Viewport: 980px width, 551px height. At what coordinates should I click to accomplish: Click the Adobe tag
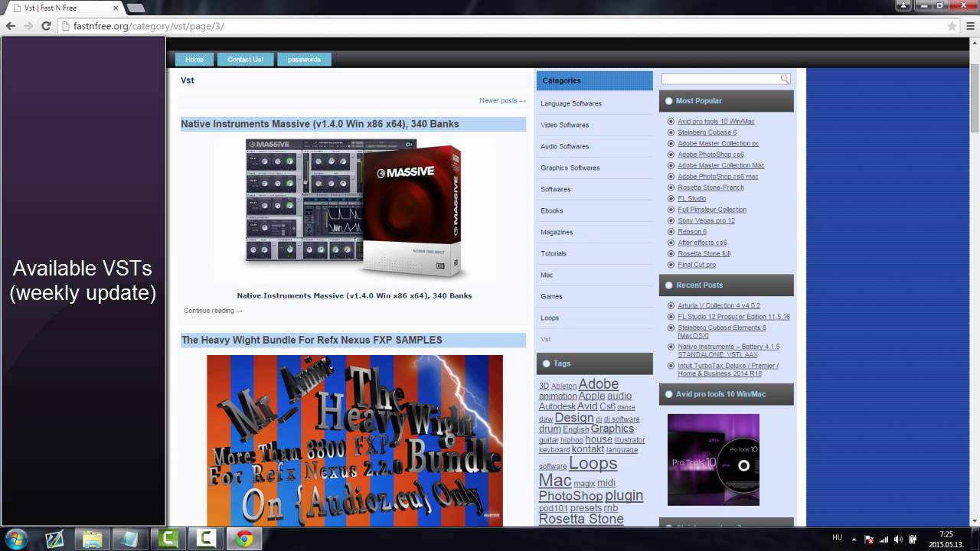pos(598,384)
